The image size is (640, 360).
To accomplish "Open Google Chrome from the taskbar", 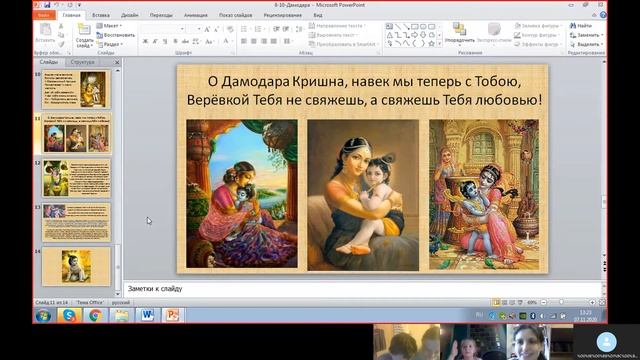I will 96,316.
